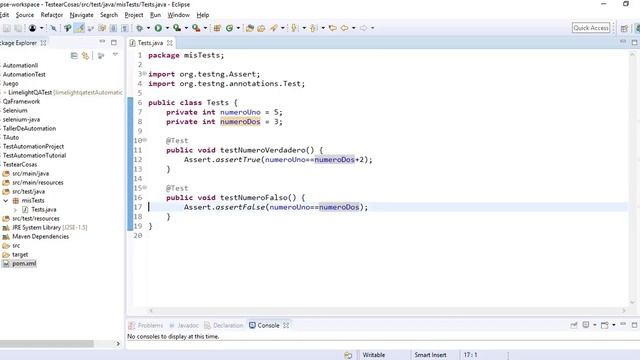Close the Console view tab
This screenshot has height=360, width=640.
(x=286, y=325)
